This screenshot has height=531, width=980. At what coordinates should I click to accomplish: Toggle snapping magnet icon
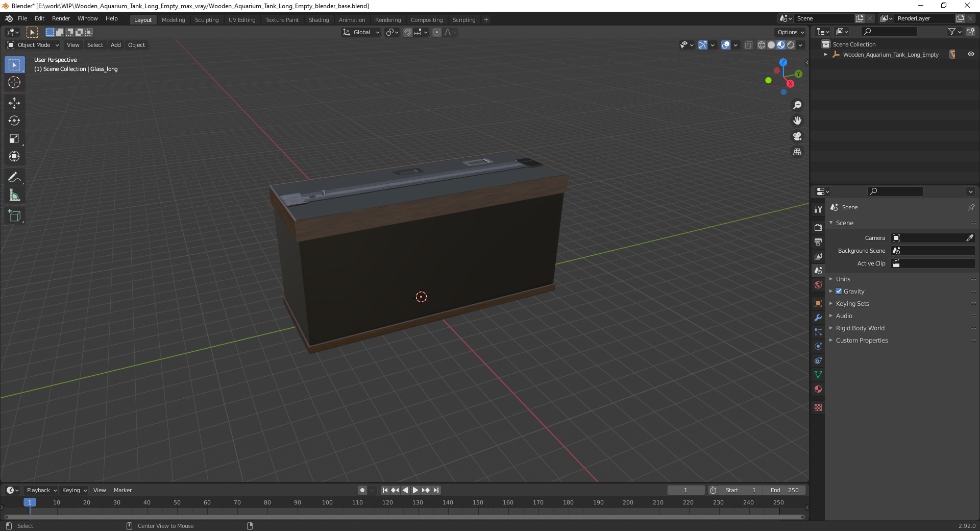point(408,32)
